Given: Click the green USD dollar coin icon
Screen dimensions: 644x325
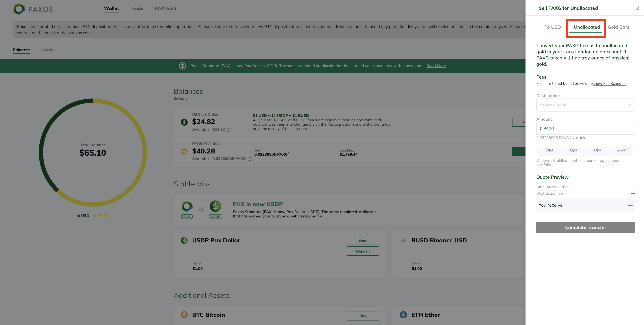Looking at the screenshot, I should pos(184,122).
